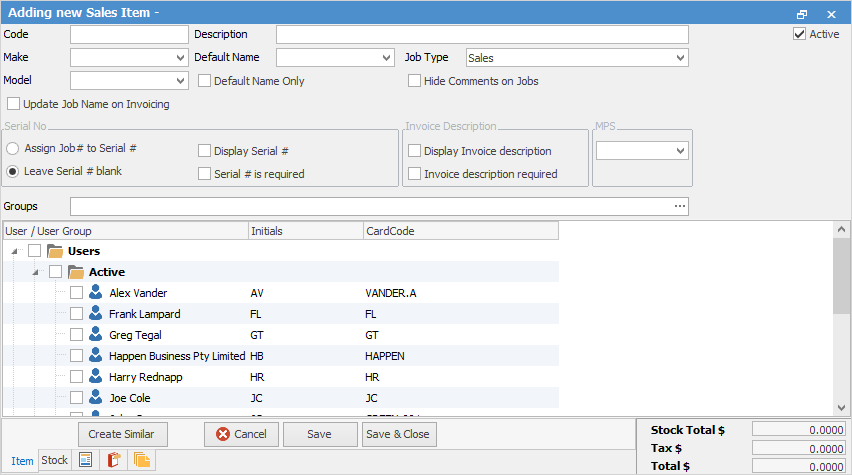Check the box for Harry Rednapp

pos(77,376)
